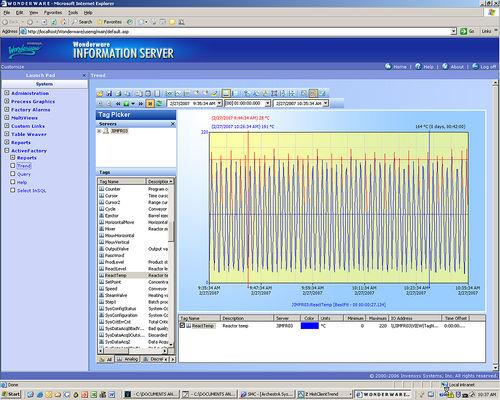Expand the Administration node

6,93
